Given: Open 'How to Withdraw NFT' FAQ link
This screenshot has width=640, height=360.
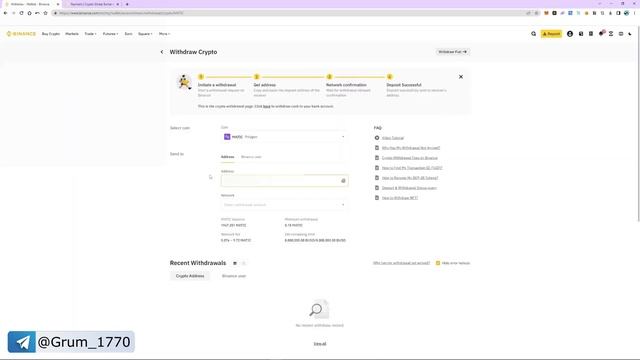Looking at the screenshot, I should pos(400,198).
